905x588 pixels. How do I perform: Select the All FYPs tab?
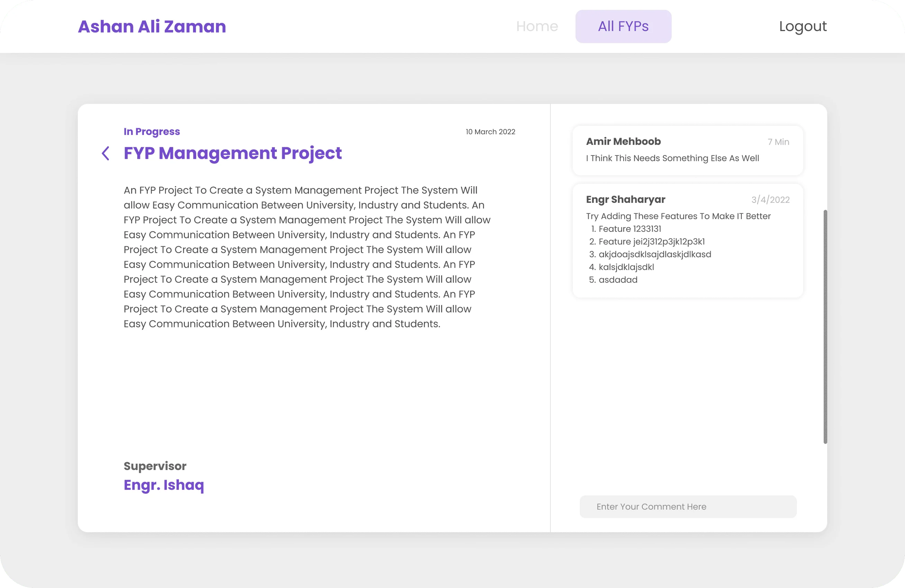tap(623, 26)
